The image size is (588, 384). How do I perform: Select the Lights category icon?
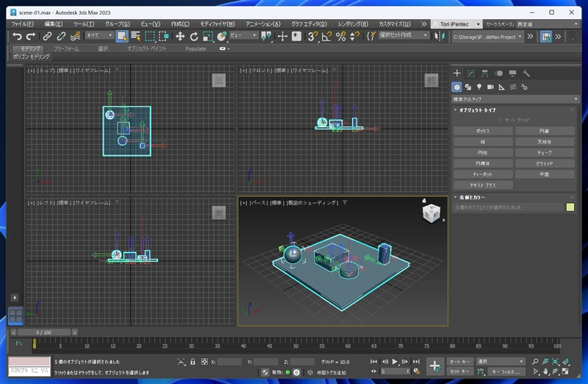[x=479, y=87]
